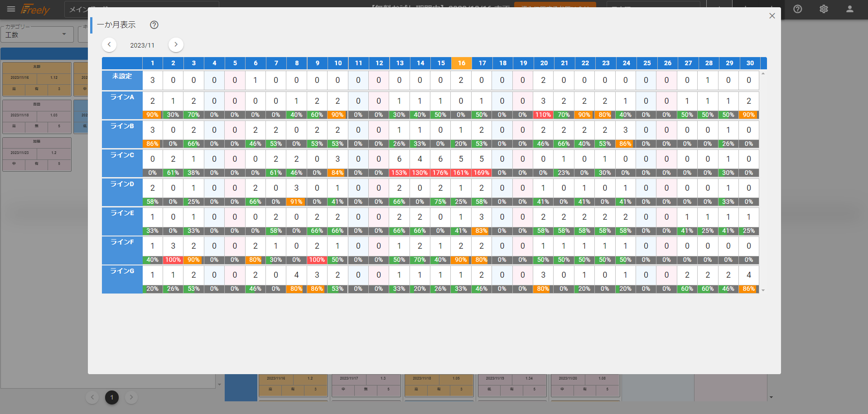Click the Freely logo
Image resolution: width=868 pixels, height=414 pixels.
(x=35, y=10)
